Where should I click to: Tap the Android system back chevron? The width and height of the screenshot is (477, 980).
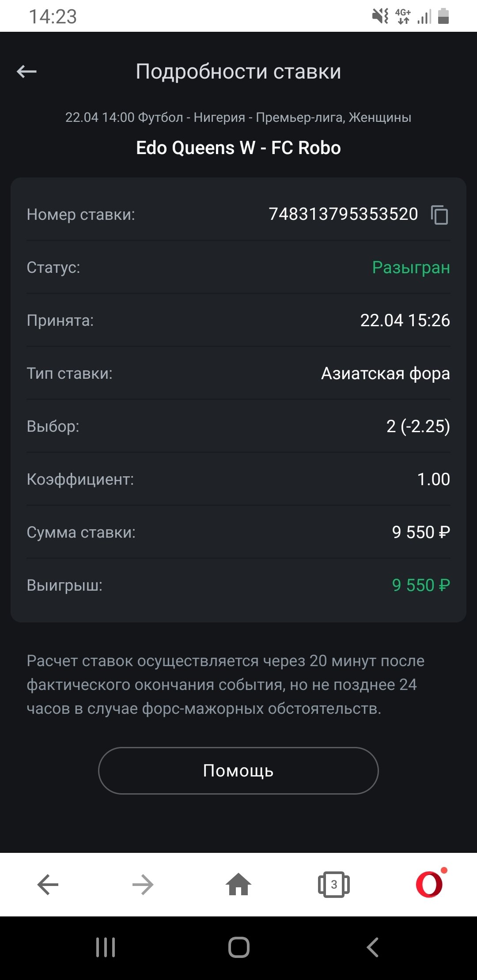(372, 947)
